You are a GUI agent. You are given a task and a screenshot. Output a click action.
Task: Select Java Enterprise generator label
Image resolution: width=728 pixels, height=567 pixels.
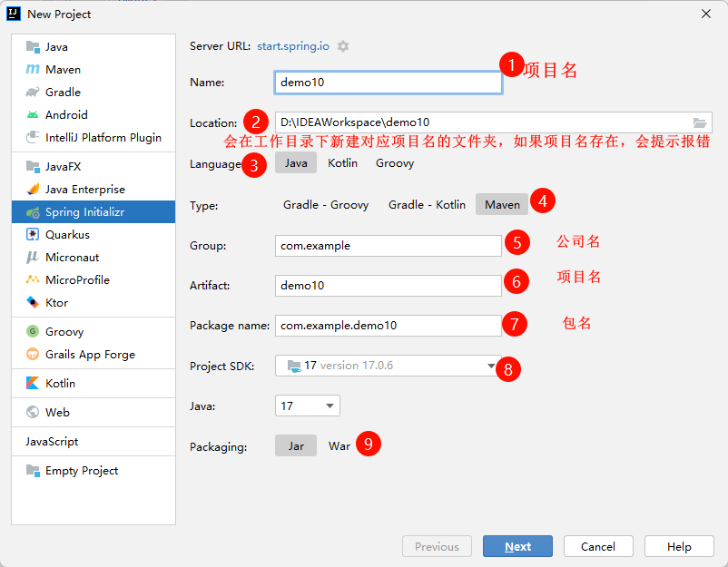click(x=85, y=190)
